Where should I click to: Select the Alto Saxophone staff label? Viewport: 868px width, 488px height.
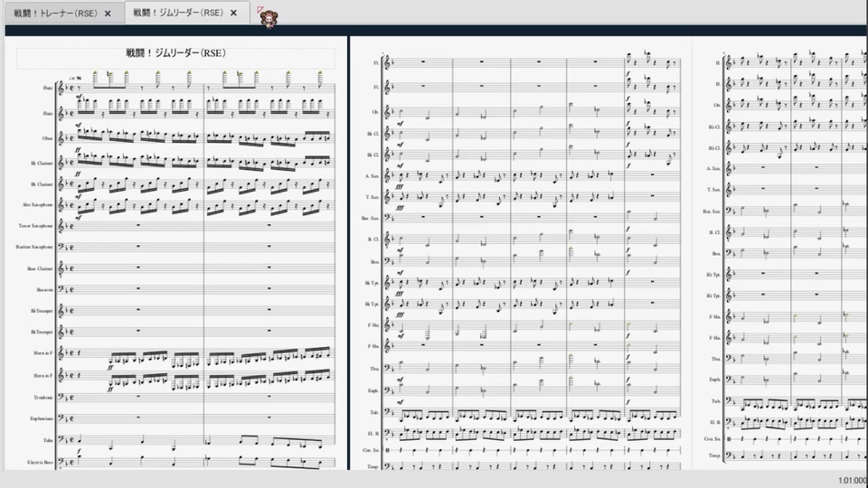38,205
